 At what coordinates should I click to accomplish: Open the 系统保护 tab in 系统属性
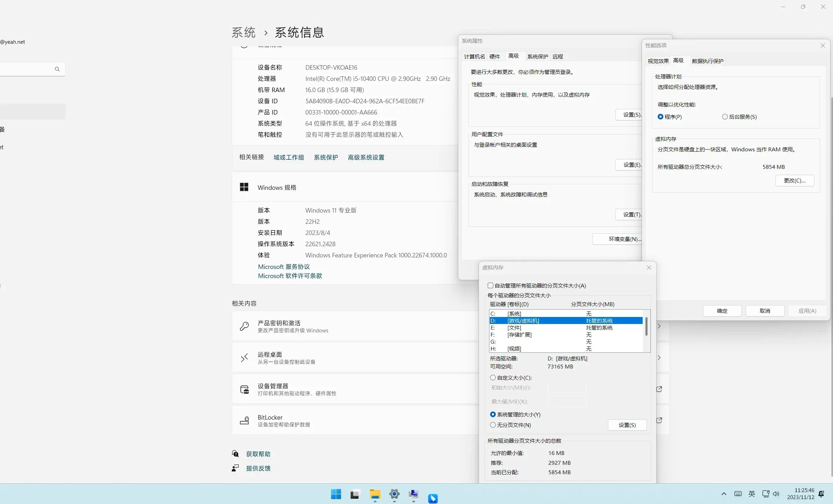click(x=537, y=56)
